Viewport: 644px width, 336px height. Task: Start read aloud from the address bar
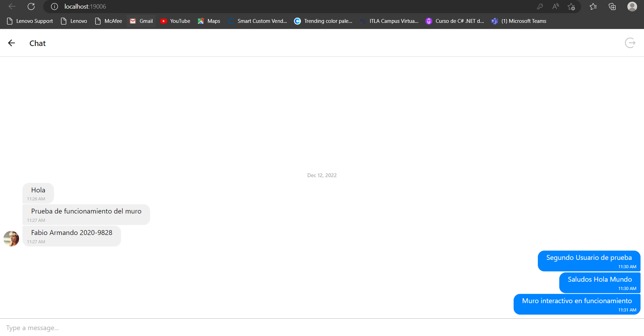pyautogui.click(x=555, y=6)
